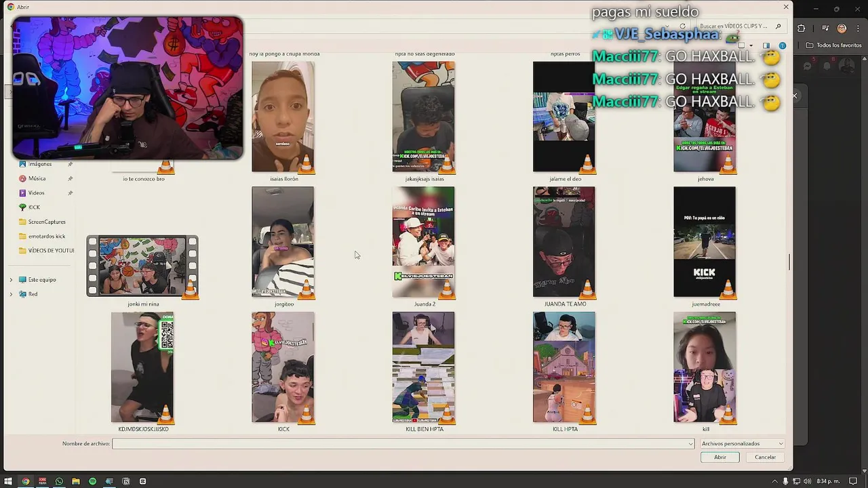The image size is (868, 488).
Task: Open Chrome extensions puzzle icon
Action: click(802, 28)
